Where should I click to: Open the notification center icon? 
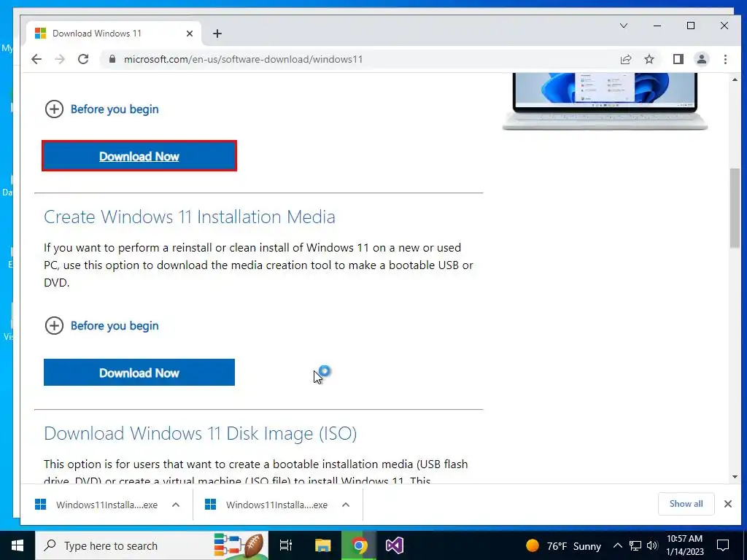[723, 545]
